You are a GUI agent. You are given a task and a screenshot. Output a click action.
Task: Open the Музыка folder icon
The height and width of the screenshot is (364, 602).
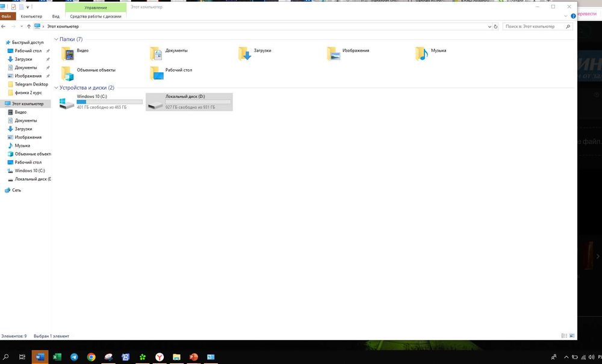[421, 54]
